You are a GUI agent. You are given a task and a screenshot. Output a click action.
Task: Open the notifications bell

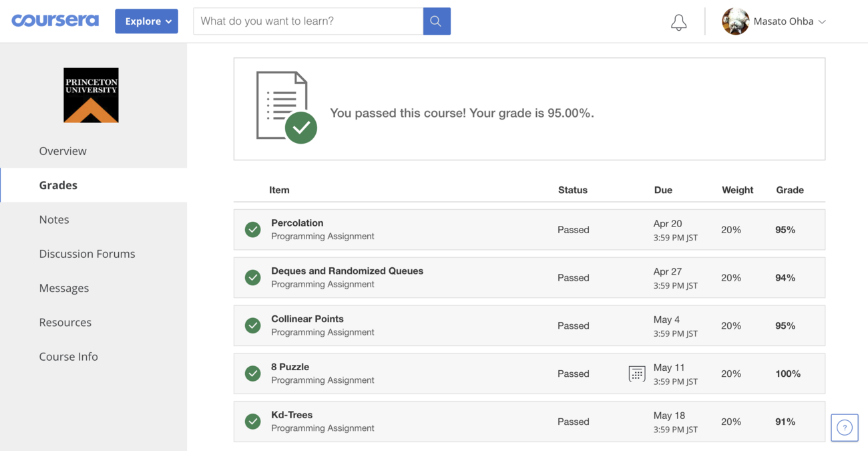678,22
